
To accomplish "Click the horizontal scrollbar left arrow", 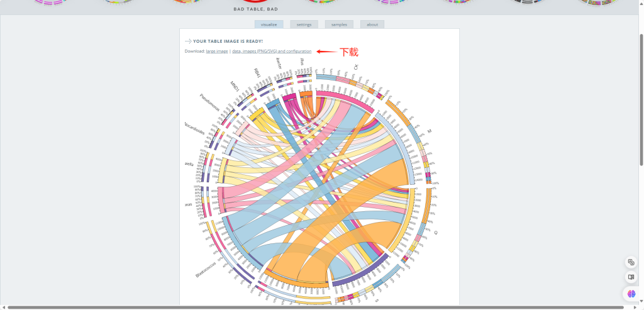I will coord(3,307).
